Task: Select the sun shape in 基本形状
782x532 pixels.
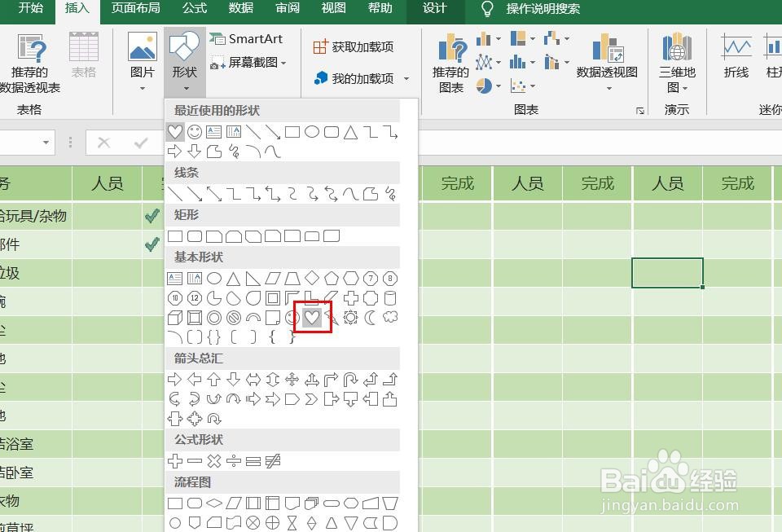Action: point(350,318)
